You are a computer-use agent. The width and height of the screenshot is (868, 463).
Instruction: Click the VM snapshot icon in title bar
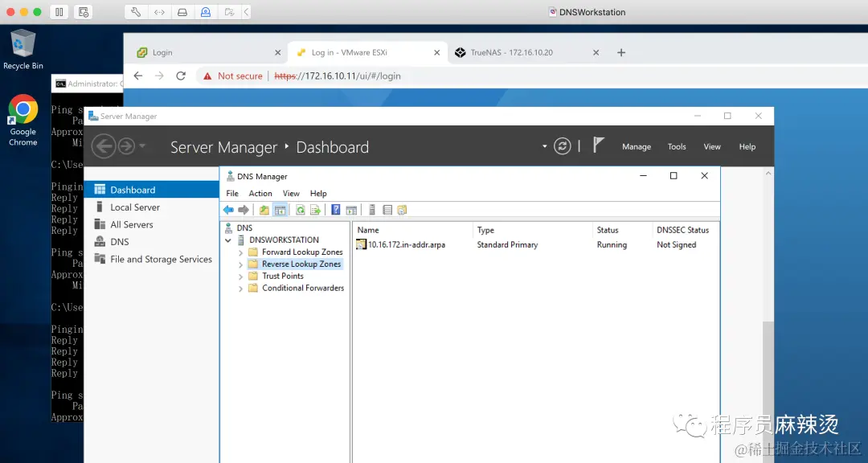point(84,11)
